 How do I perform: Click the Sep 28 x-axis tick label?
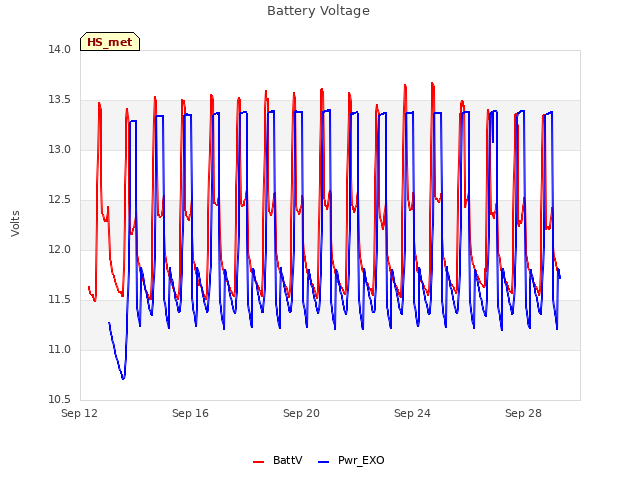pos(523,413)
